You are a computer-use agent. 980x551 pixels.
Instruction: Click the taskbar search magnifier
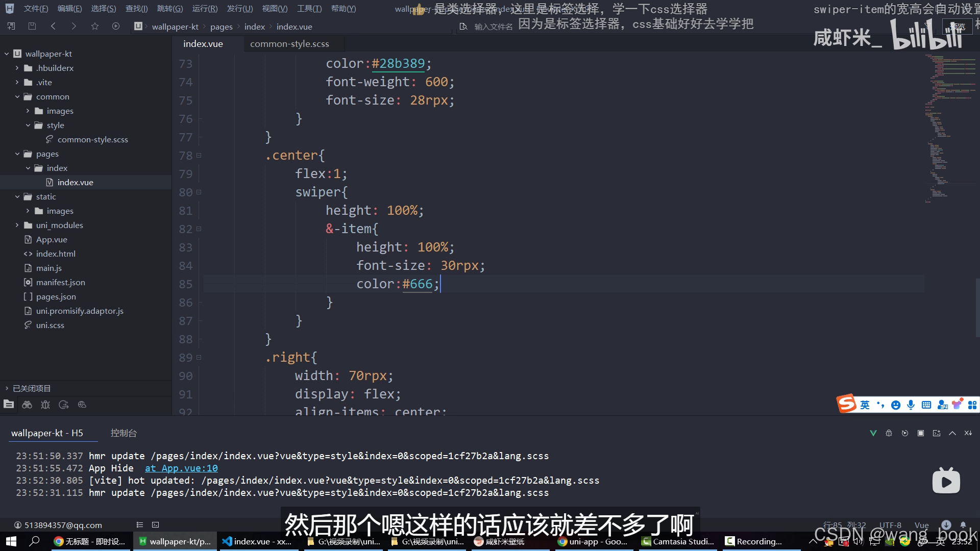click(x=35, y=541)
